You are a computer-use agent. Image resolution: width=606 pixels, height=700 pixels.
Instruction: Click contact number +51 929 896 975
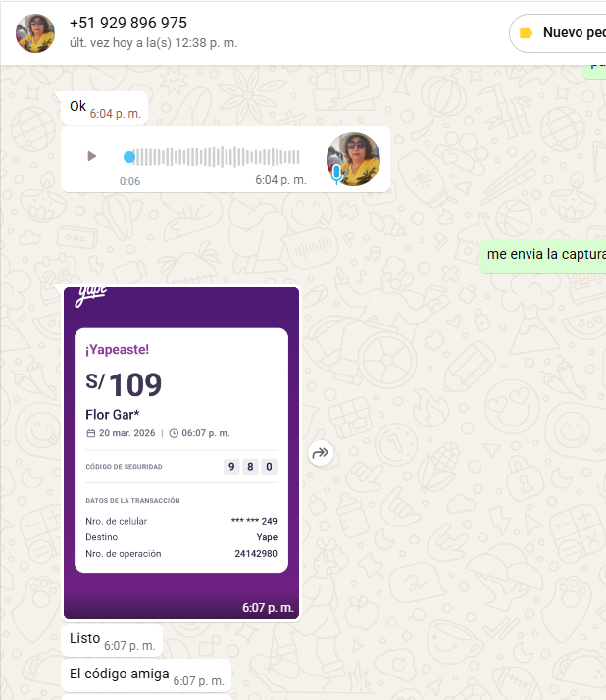click(128, 23)
